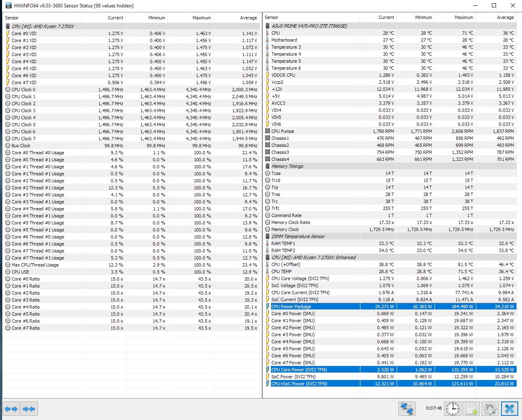The height and width of the screenshot is (420, 522).
Task: Open sensor settings gear icon
Action: [x=490, y=408]
